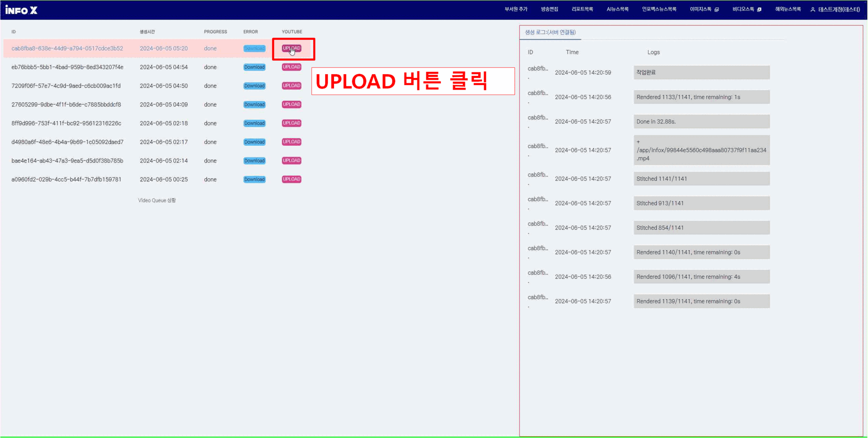The height and width of the screenshot is (438, 868).
Task: Click creation time 2024-06-05 04:54
Action: pos(164,67)
